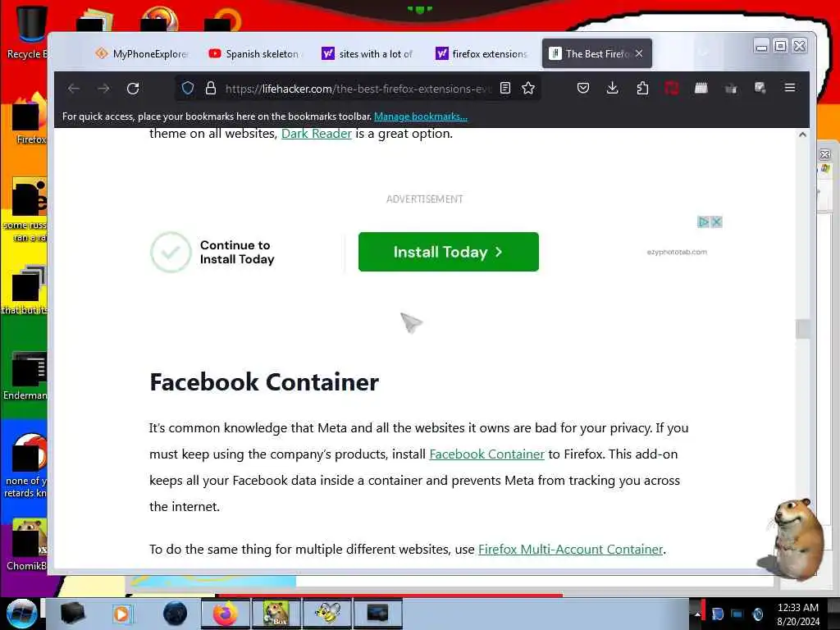The width and height of the screenshot is (840, 630).
Task: Toggle Reader View for this article
Action: click(x=505, y=88)
